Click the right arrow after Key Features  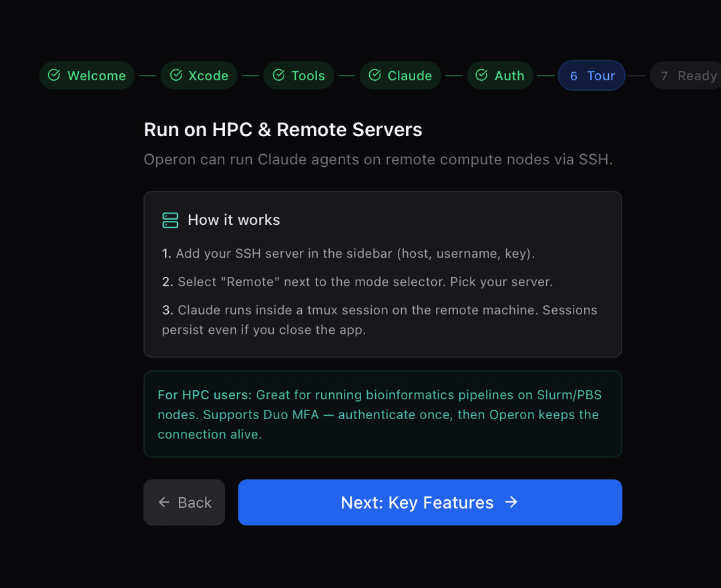[511, 502]
